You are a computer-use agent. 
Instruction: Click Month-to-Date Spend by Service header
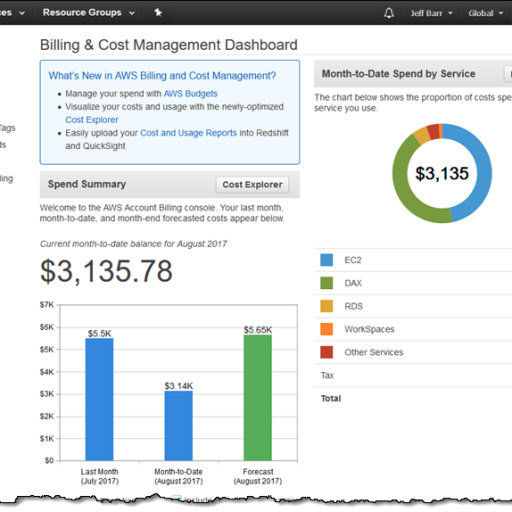click(398, 74)
